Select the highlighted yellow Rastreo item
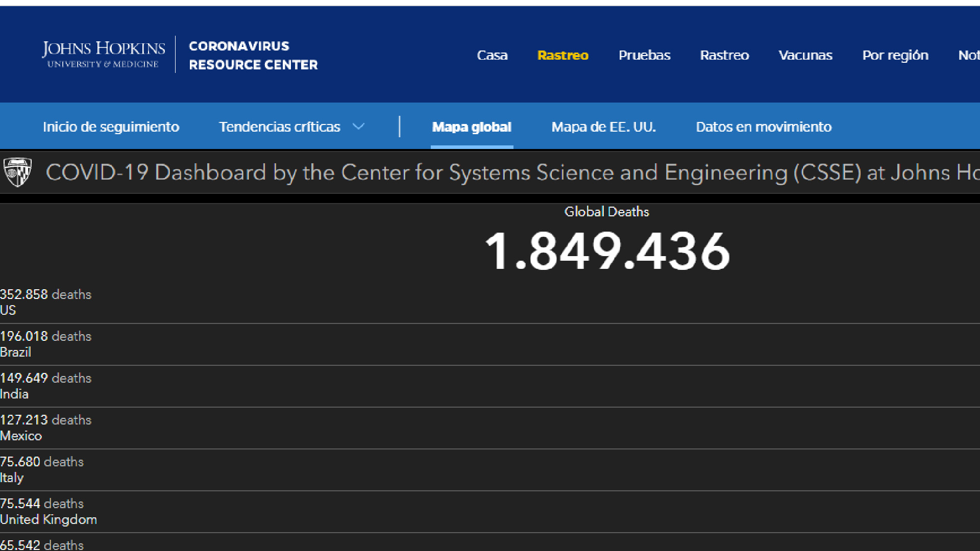 [x=562, y=55]
